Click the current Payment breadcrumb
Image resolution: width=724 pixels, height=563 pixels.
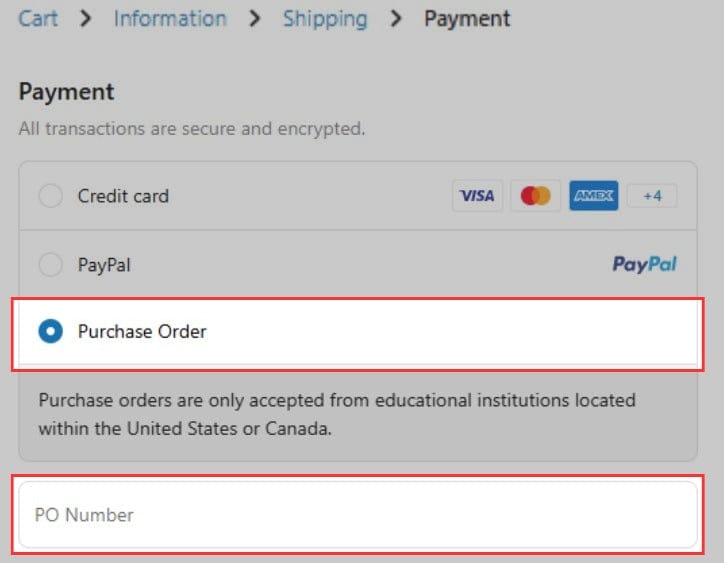pos(467,19)
